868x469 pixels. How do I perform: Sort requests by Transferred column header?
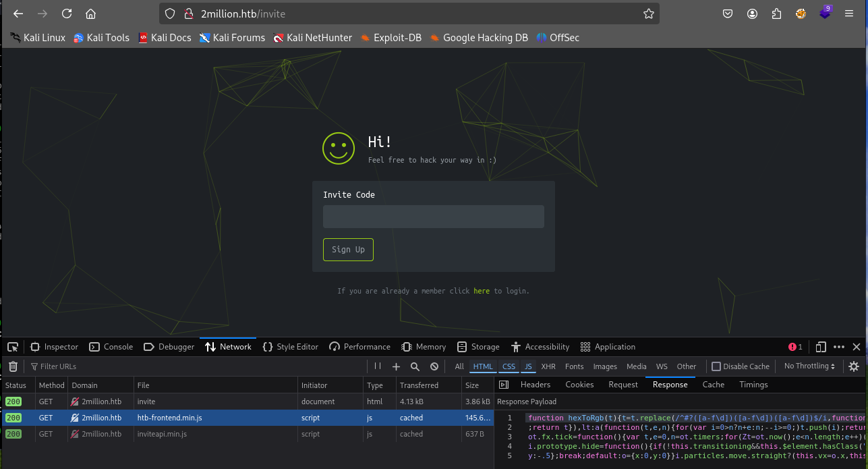tap(429, 385)
